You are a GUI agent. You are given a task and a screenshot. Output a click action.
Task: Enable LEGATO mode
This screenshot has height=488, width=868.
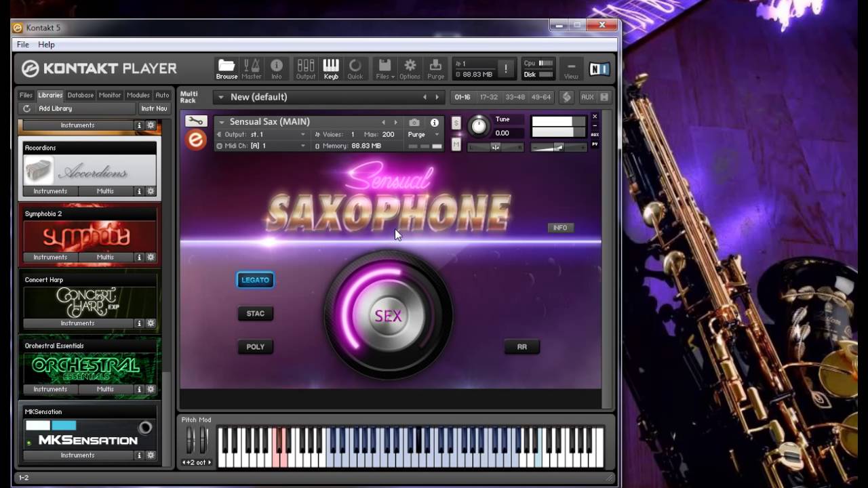click(x=256, y=280)
